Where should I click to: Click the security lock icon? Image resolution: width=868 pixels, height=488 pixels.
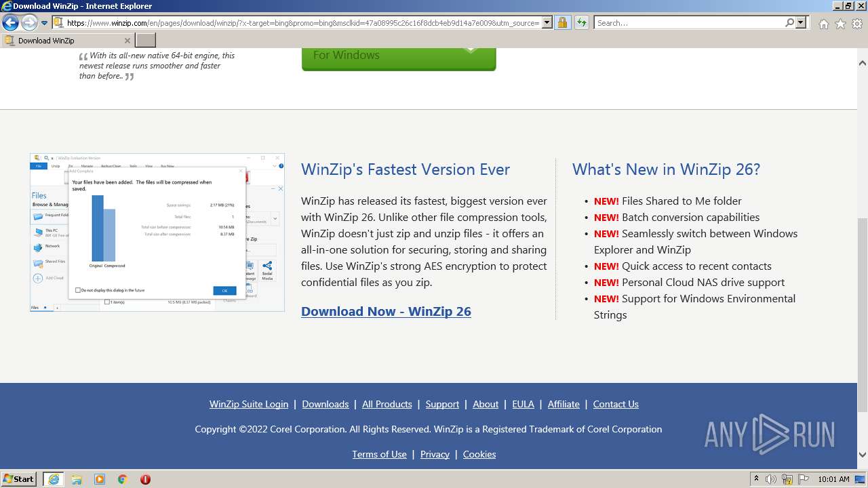[562, 23]
